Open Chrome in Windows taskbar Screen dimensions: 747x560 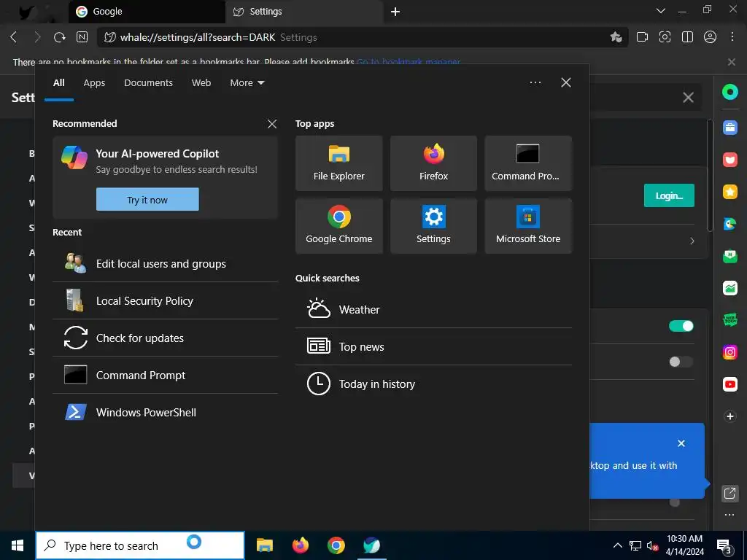(x=336, y=545)
